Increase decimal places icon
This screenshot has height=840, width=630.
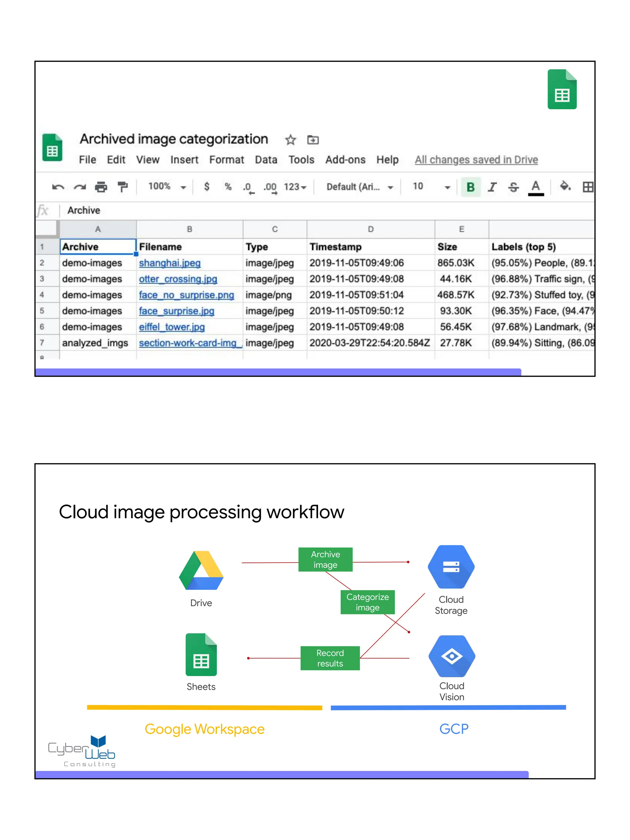(270, 188)
